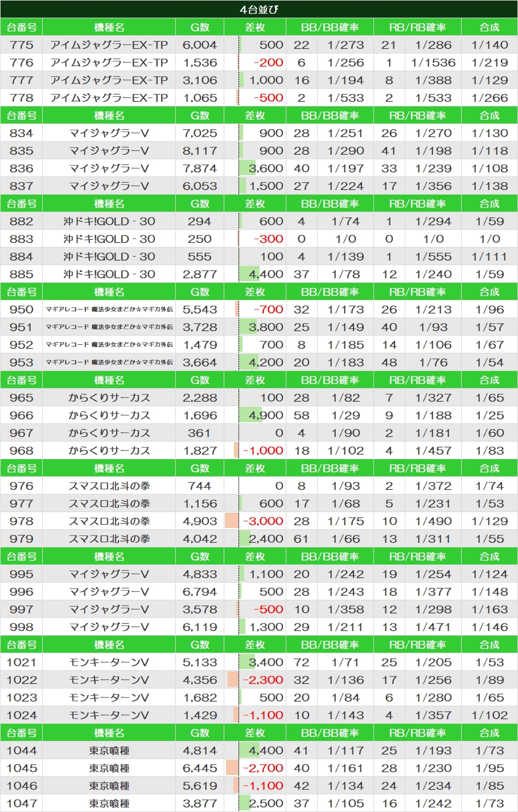
Task: Select machine number 1047 cell
Action: click(x=22, y=803)
